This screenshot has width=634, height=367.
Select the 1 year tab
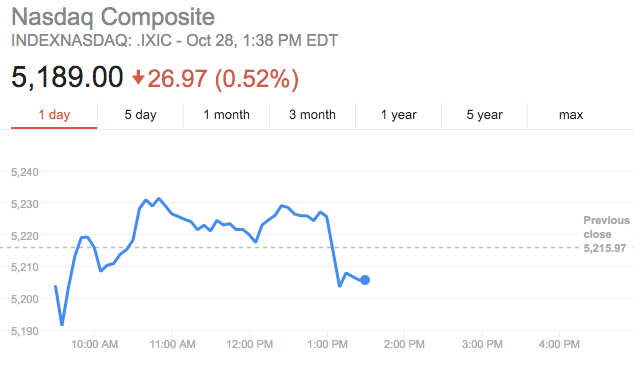click(399, 115)
